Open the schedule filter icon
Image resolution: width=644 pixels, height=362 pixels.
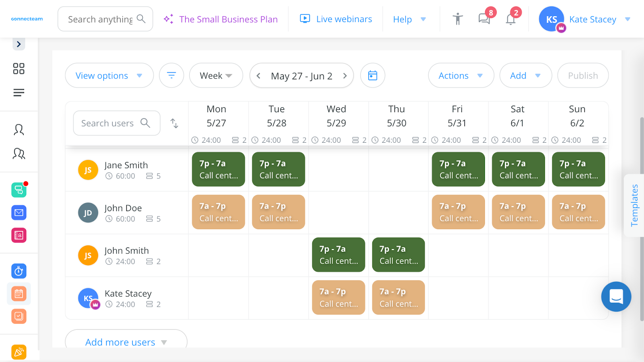click(x=171, y=75)
